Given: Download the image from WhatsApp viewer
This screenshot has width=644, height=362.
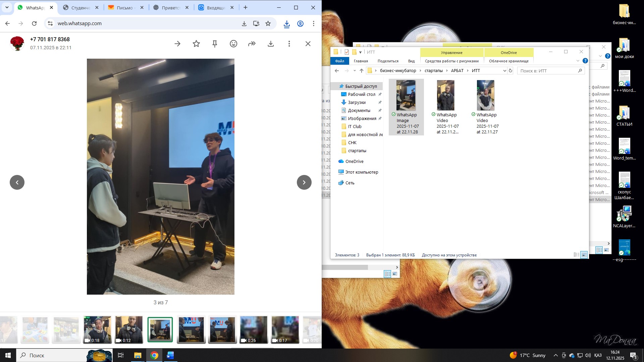Looking at the screenshot, I should (x=271, y=44).
